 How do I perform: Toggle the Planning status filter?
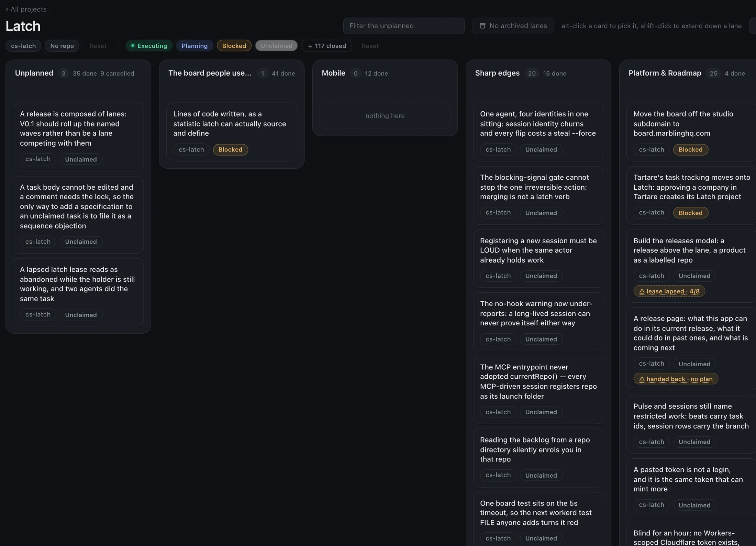[x=194, y=46]
